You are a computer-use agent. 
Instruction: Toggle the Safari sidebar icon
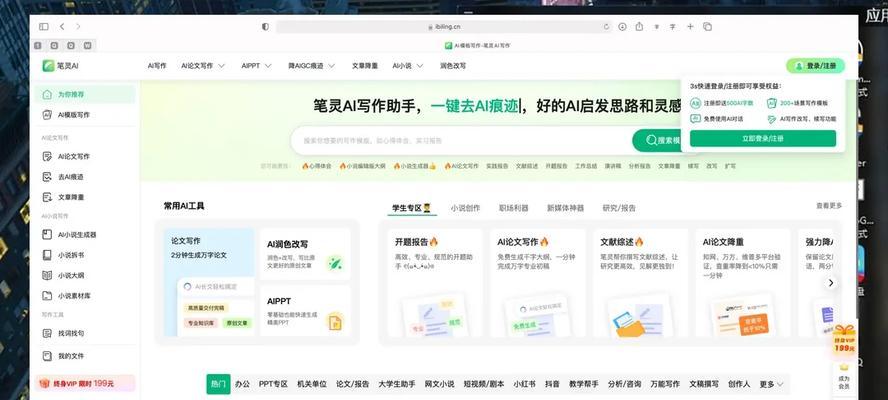point(44,27)
